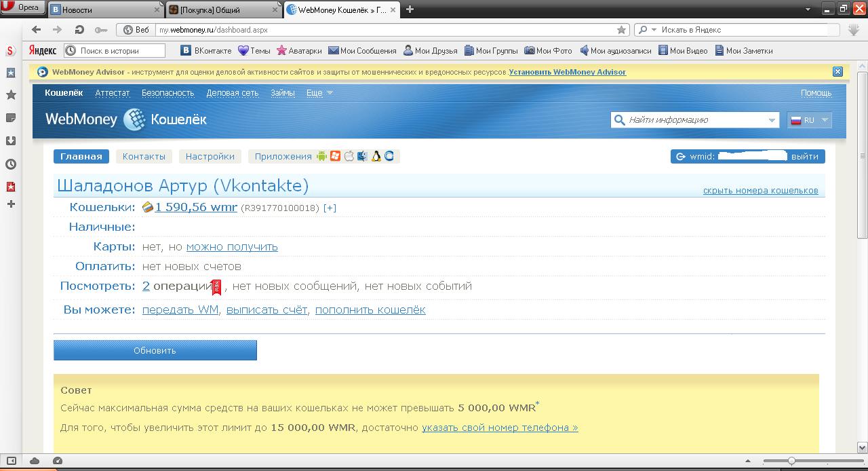This screenshot has width=868, height=471.
Task: Click the Веб site badge button
Action: [136, 30]
